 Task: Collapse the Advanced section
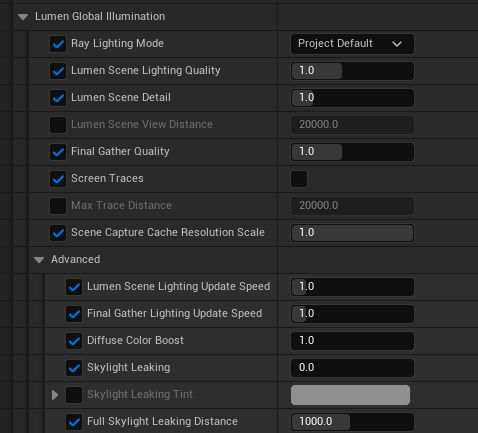click(x=39, y=260)
